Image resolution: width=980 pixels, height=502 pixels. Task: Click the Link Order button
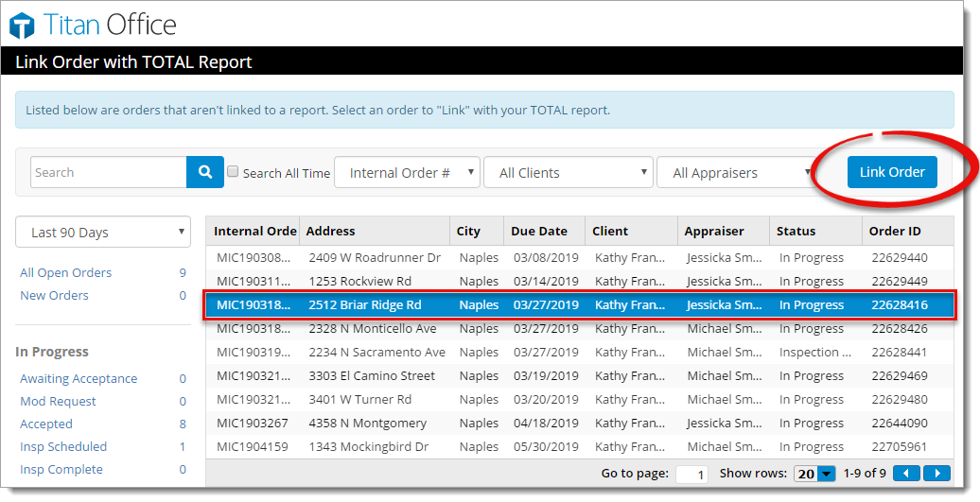point(892,172)
